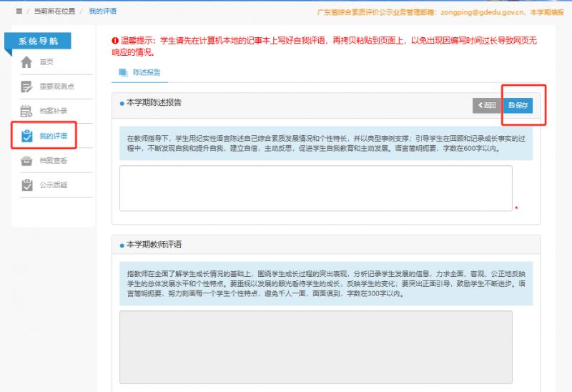Screen dimensions: 572x392
Task: Click the 我的评语 clipboard icon
Action: [26, 136]
